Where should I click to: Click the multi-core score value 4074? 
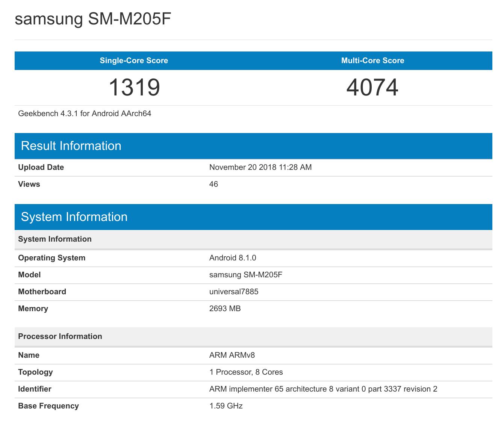372,88
